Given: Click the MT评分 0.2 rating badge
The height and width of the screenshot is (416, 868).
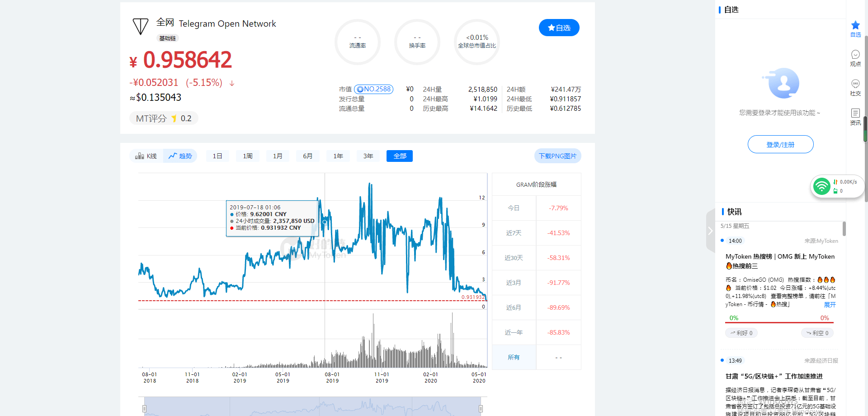Looking at the screenshot, I should pos(164,118).
